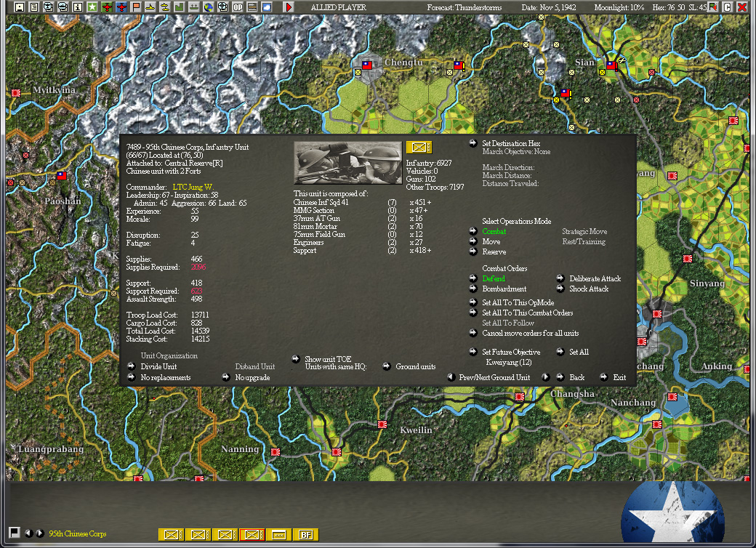Click 'Attached to: Central Reserve[R]' text
This screenshot has width=756, height=548.
coord(174,163)
